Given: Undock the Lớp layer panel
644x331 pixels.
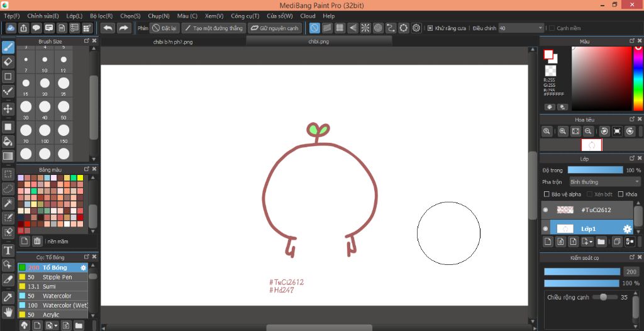Looking at the screenshot, I should (x=631, y=159).
